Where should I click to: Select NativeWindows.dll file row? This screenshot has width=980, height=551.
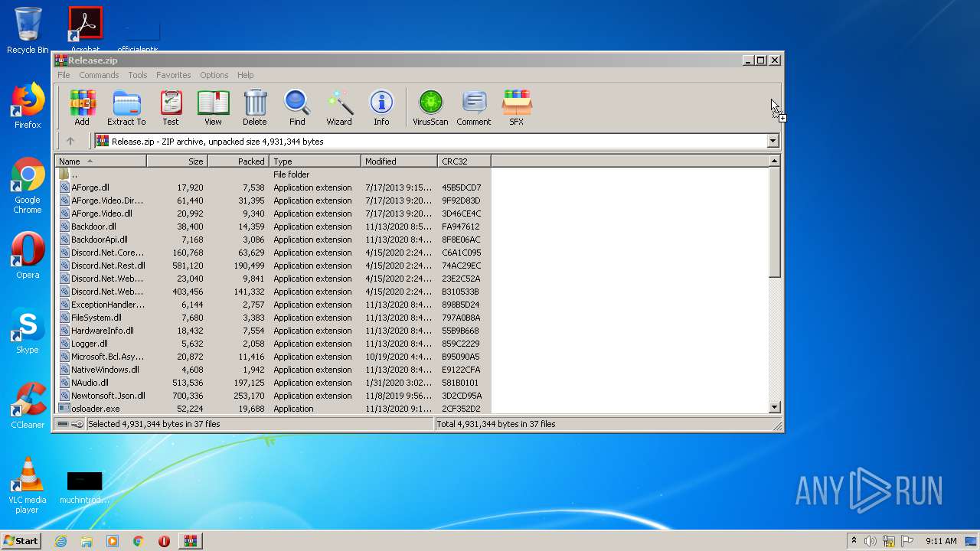(x=273, y=370)
